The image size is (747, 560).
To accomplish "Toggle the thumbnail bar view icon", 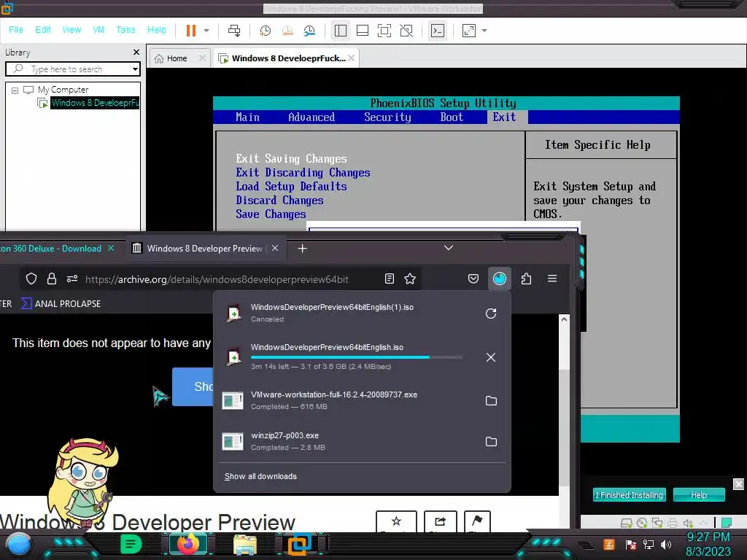I will (x=362, y=31).
